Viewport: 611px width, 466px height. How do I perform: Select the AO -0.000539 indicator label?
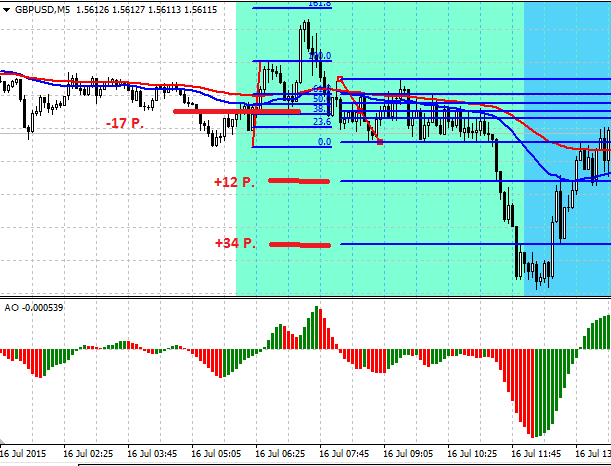(x=34, y=308)
